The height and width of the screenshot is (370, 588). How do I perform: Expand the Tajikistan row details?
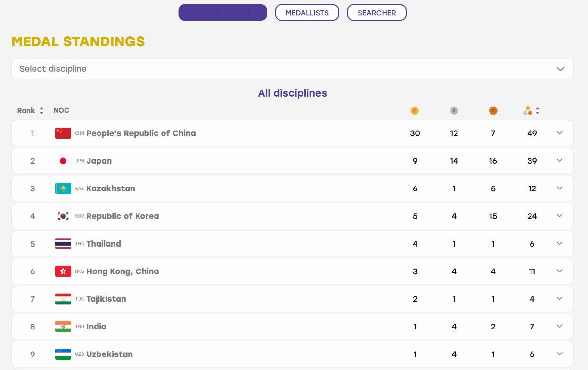560,299
